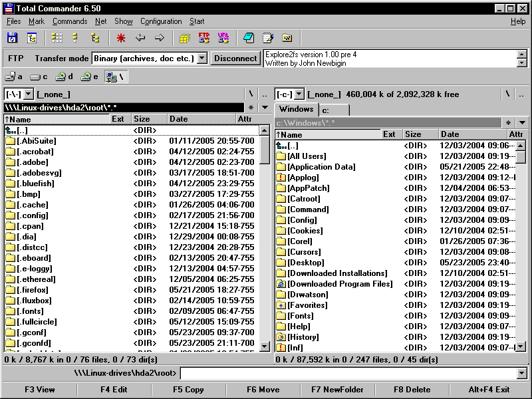Screen dimensions: 532x399
Task: Switch to network drive backslash button
Action: 115,77
